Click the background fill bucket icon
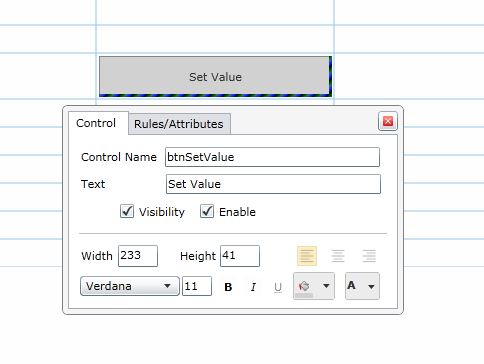 (304, 286)
